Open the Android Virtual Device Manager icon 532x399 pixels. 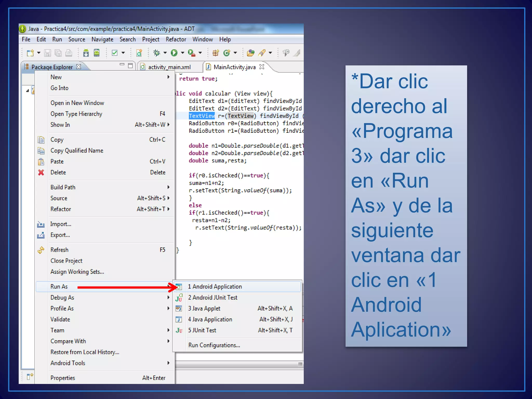(x=97, y=53)
